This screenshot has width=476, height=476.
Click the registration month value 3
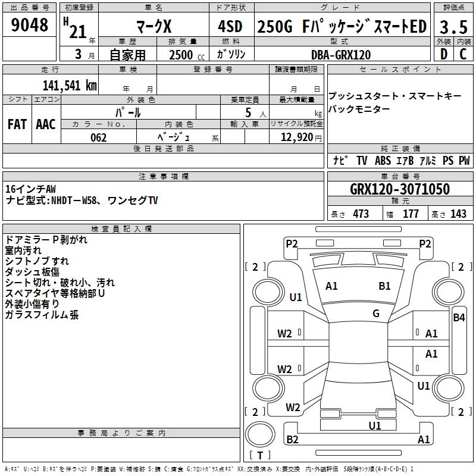(79, 54)
